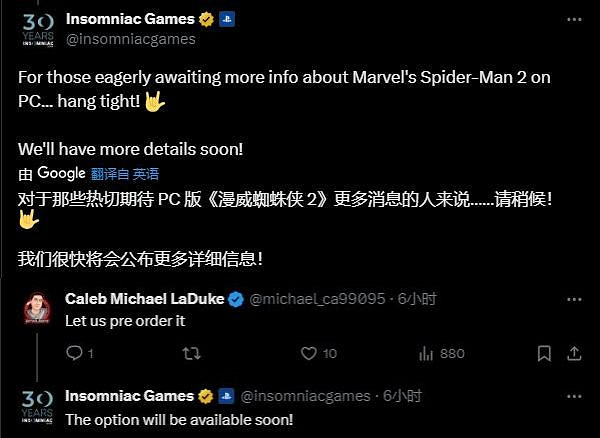This screenshot has width=600, height=438.
Task: Open @insomniacgames handle under main tweet
Action: coord(131,39)
